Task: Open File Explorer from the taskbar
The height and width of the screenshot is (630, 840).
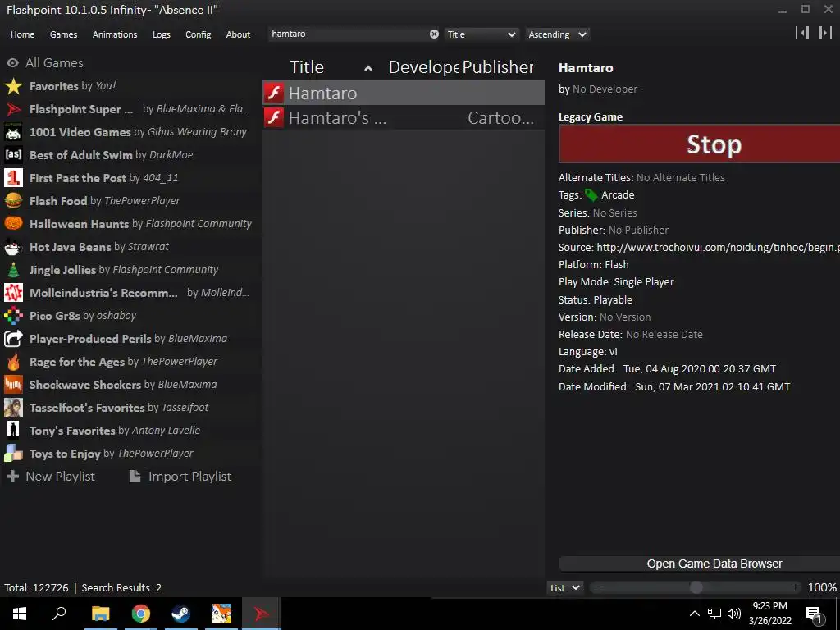Action: [100, 614]
